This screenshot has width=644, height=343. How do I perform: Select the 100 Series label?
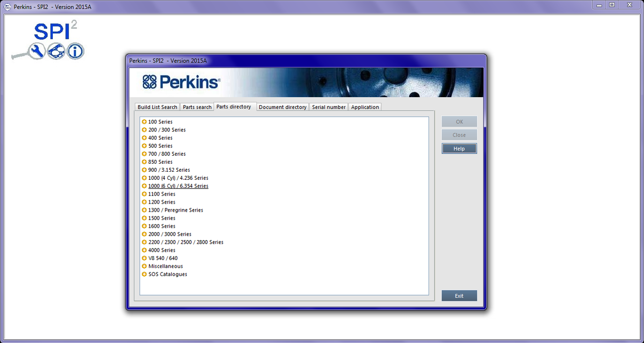[x=160, y=122]
